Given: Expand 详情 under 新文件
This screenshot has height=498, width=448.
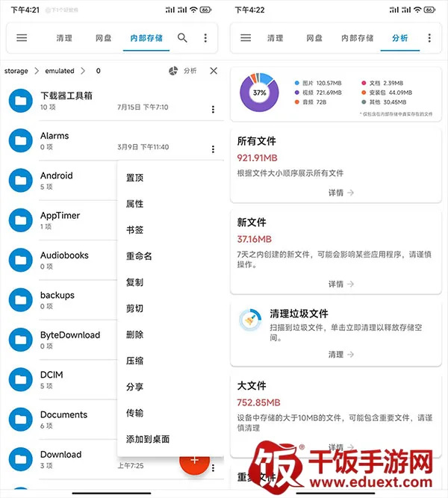Looking at the screenshot, I should [340, 284].
